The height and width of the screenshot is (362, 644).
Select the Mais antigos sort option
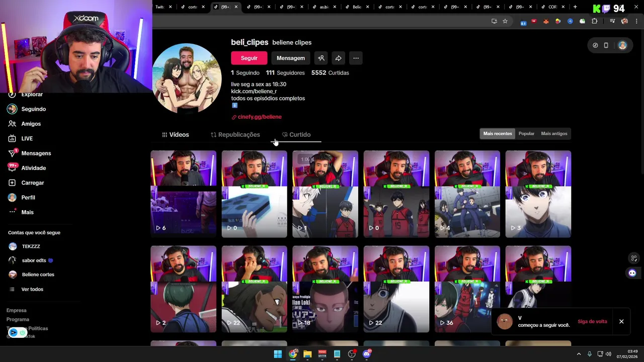(x=554, y=134)
